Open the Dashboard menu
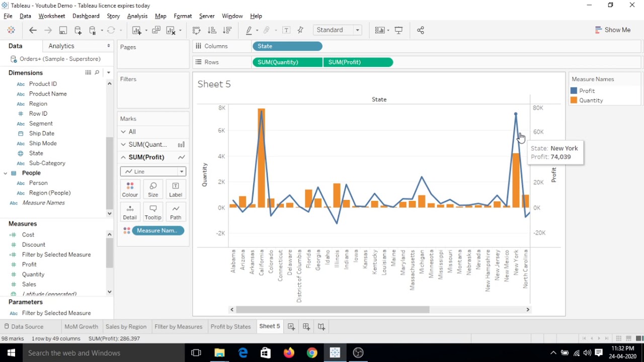Viewport: 644px width, 362px height. 86,16
